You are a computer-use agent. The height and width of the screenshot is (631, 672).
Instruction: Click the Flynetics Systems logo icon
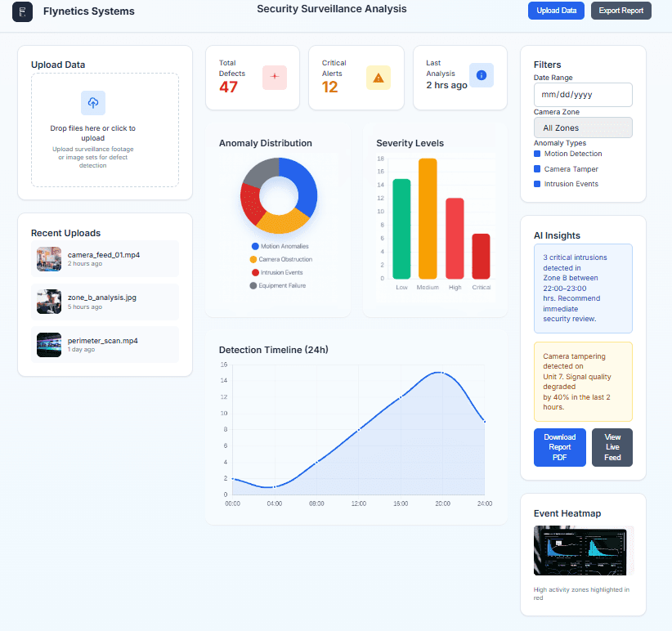click(x=22, y=11)
